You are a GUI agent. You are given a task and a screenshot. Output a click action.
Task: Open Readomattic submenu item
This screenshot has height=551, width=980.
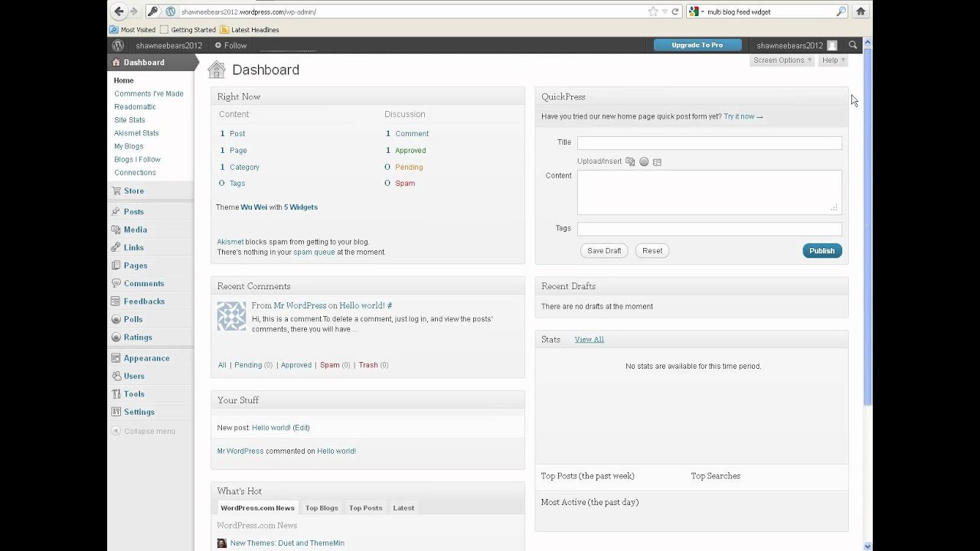pos(135,107)
